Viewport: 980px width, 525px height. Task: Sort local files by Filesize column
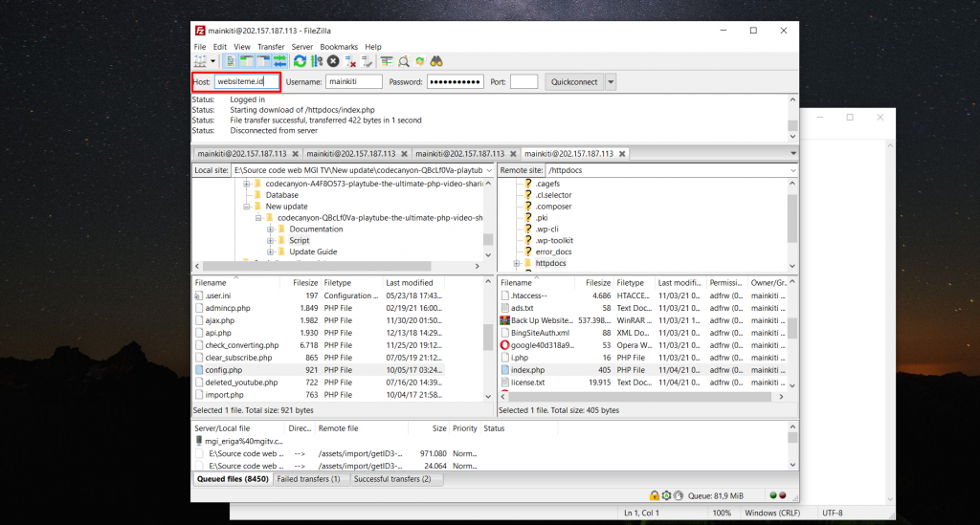click(x=305, y=283)
